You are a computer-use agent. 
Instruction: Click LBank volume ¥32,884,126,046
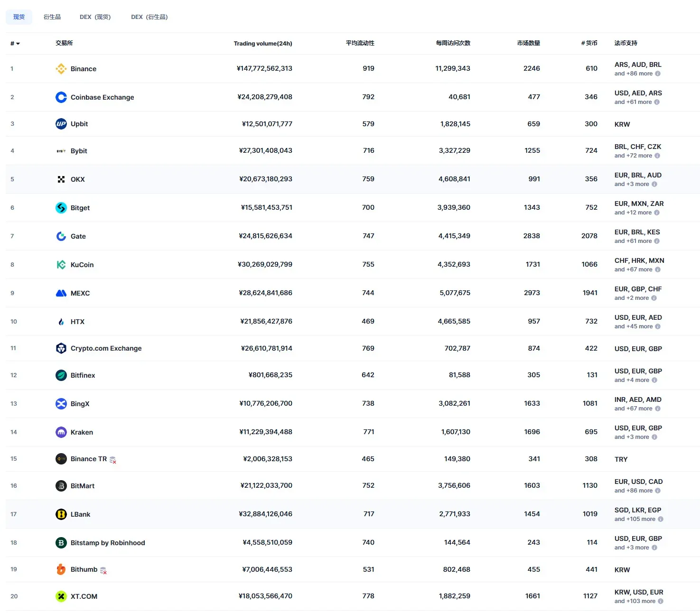pos(266,514)
